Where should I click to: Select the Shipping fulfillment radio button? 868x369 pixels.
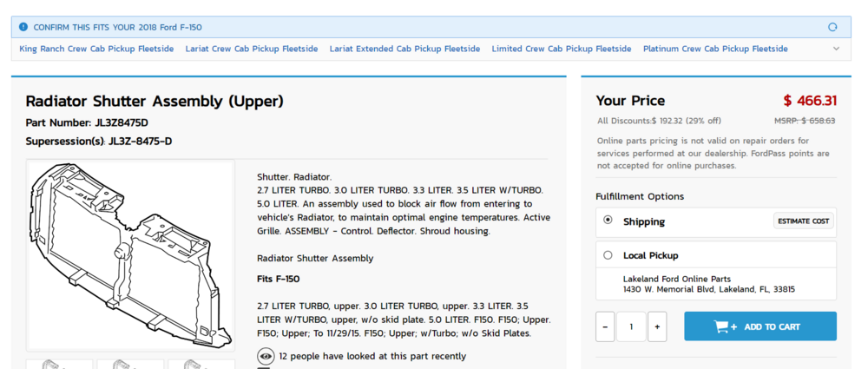point(608,220)
